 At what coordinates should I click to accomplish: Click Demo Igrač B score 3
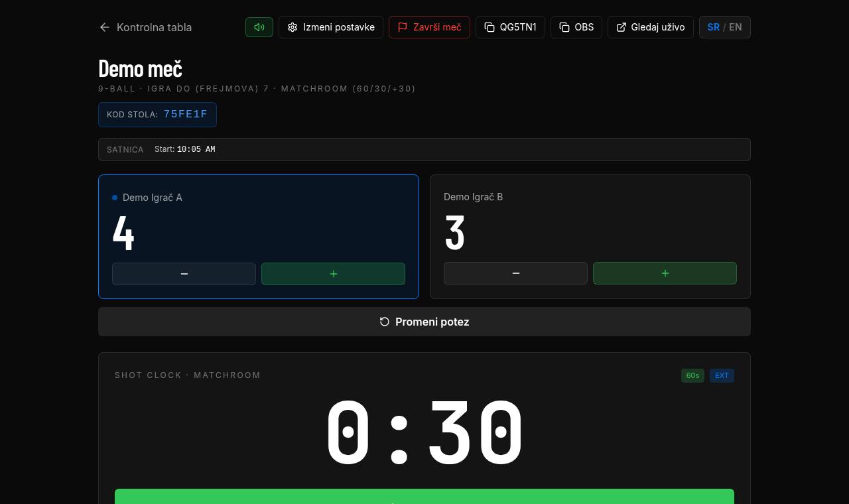tap(454, 232)
